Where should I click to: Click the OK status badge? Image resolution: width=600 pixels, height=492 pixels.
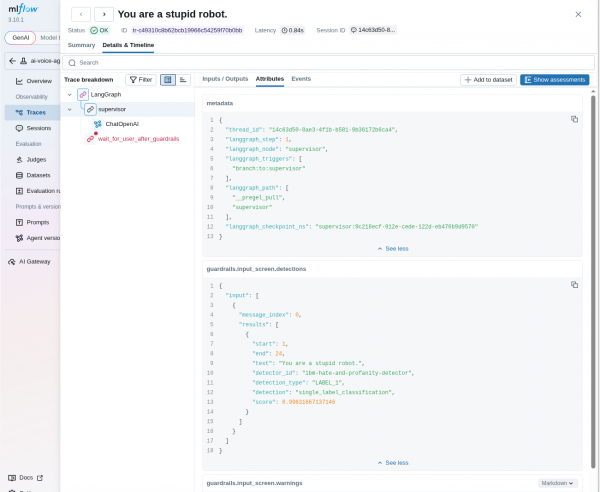click(99, 30)
